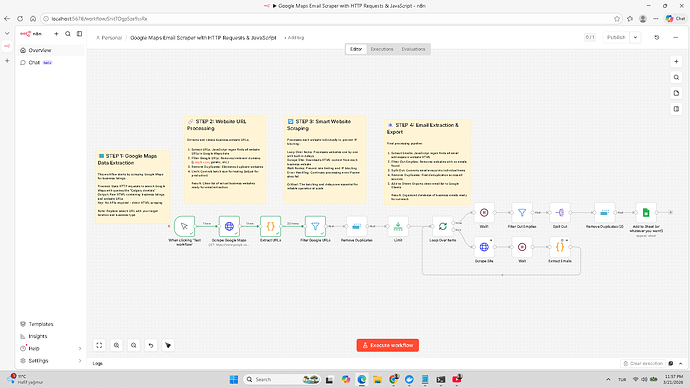Open search from n8n sidebar header
The image size is (690, 388).
[x=68, y=34]
